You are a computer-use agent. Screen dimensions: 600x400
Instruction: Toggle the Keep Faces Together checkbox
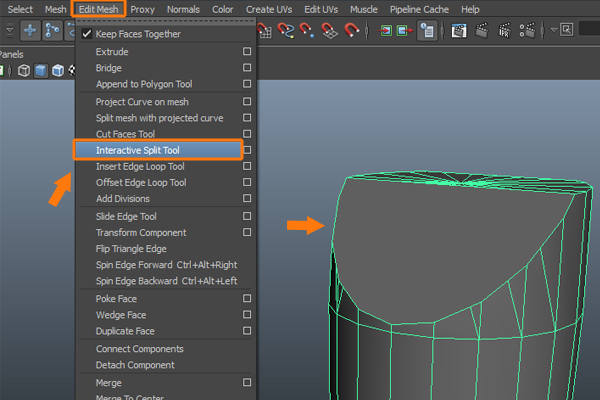click(x=87, y=34)
